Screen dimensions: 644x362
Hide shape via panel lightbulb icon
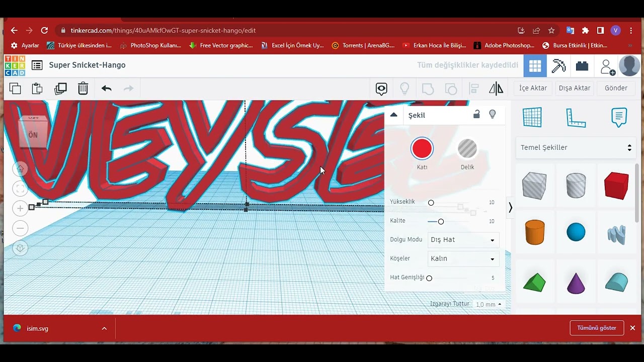click(493, 115)
